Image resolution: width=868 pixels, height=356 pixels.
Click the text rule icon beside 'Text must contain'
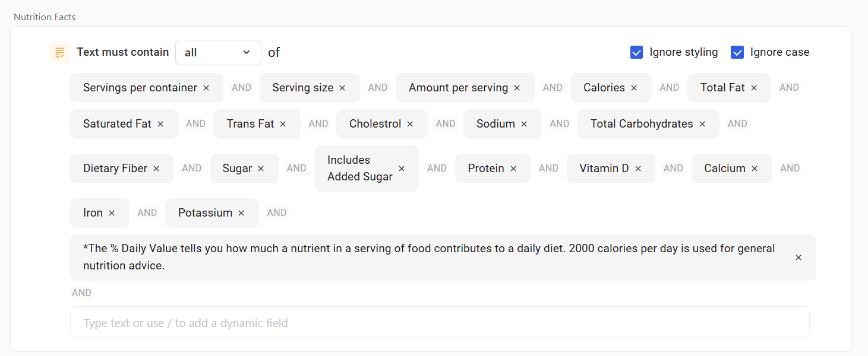59,52
